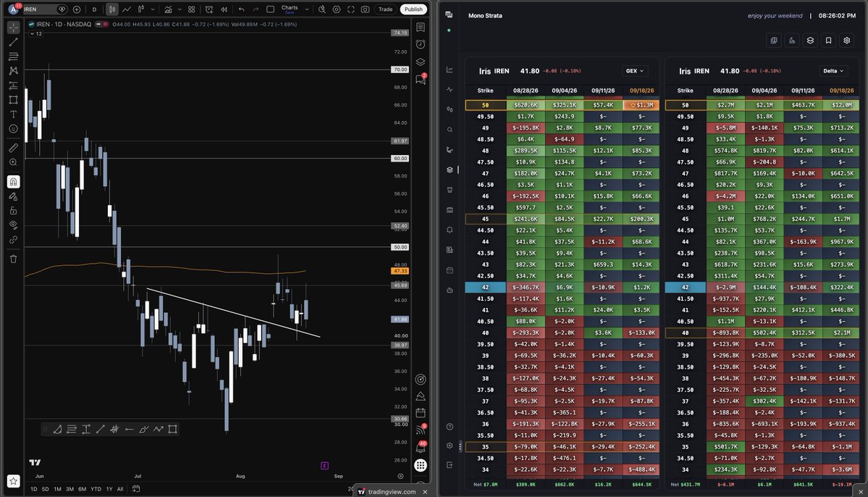Viewport: 868px width, 497px height.
Task: Select the 6M time range
Action: click(82, 489)
